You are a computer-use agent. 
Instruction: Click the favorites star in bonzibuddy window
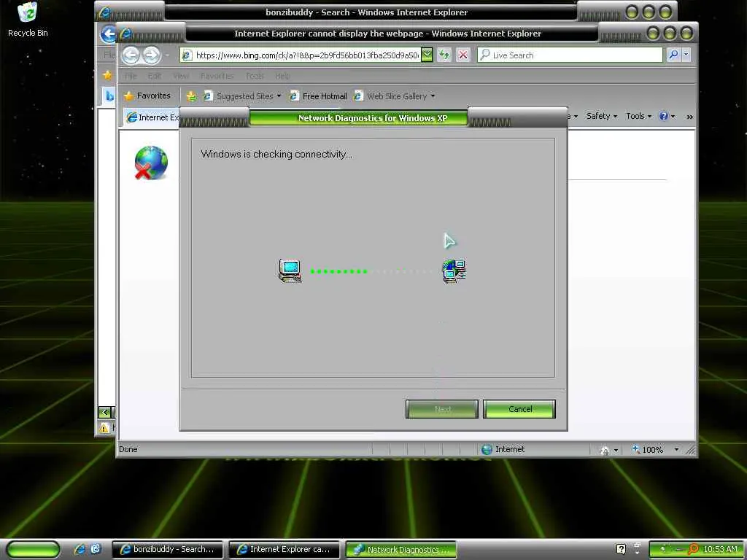(x=108, y=75)
